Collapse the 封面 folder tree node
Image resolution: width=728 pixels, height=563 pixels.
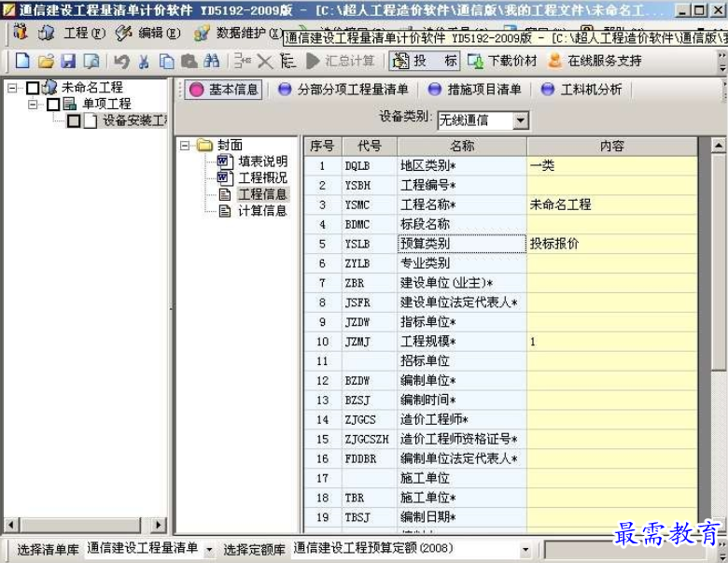[186, 145]
